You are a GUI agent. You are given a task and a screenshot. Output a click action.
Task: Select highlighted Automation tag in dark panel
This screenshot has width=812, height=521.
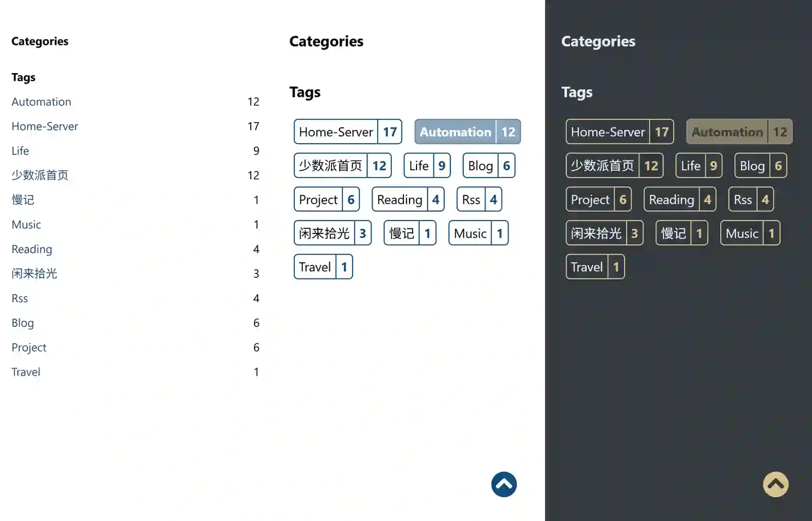pyautogui.click(x=739, y=132)
